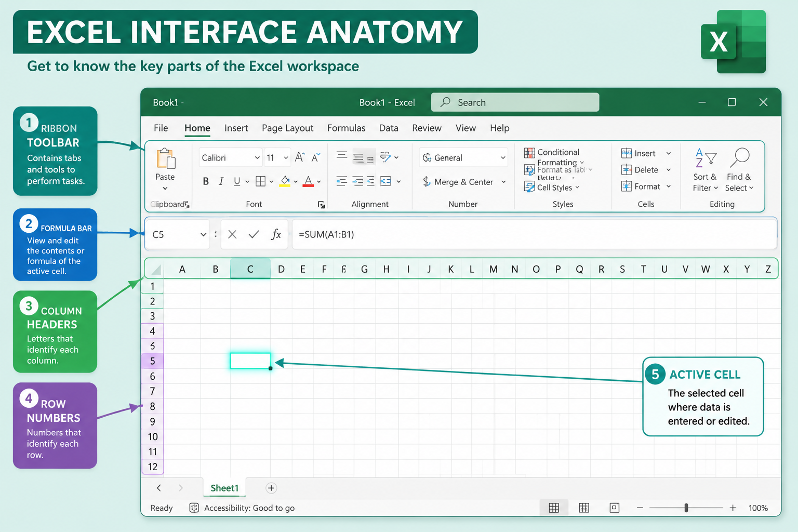Click the Format cells icon in Cells group
Viewport: 798px width, 532px height.
[x=627, y=187]
